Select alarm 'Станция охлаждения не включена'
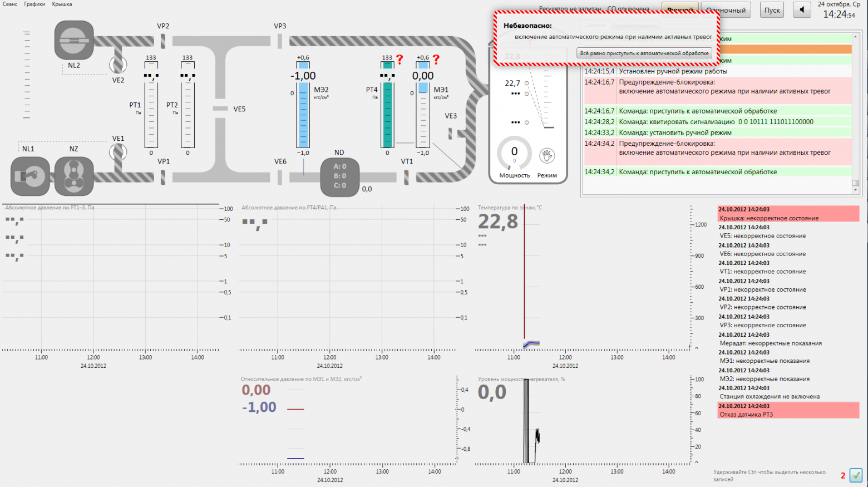The width and height of the screenshot is (868, 487). (788, 392)
